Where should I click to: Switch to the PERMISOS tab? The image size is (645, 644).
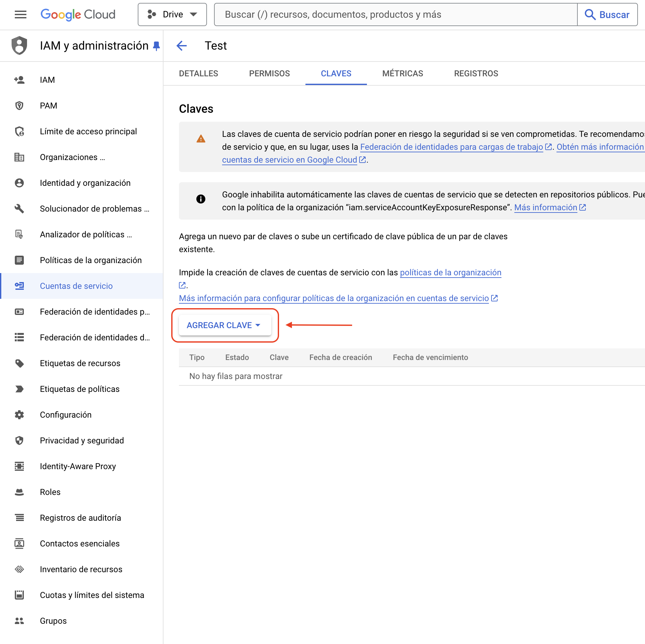tap(269, 73)
